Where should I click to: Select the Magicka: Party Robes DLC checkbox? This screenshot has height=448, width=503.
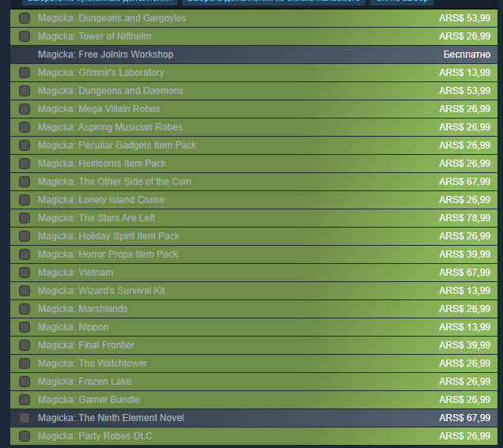25,436
